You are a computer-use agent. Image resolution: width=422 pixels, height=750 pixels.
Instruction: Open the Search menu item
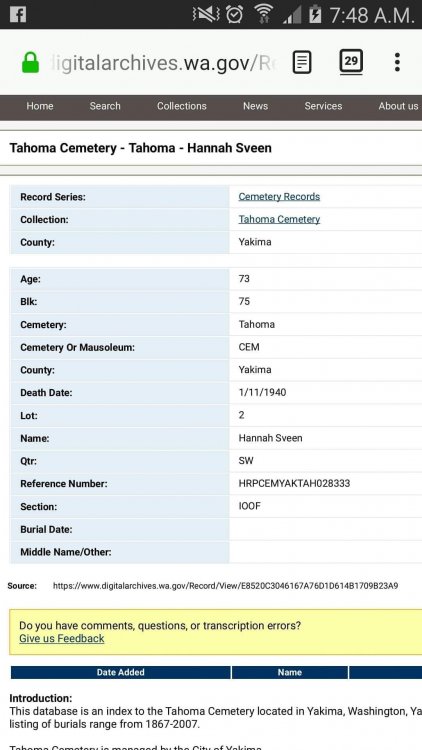[x=105, y=106]
